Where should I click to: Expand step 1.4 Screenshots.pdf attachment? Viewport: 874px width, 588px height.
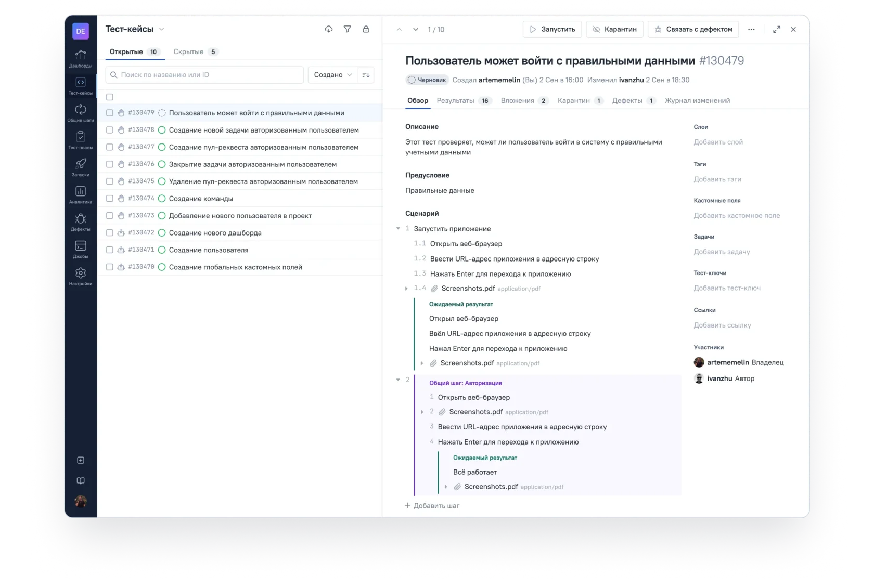(x=406, y=289)
